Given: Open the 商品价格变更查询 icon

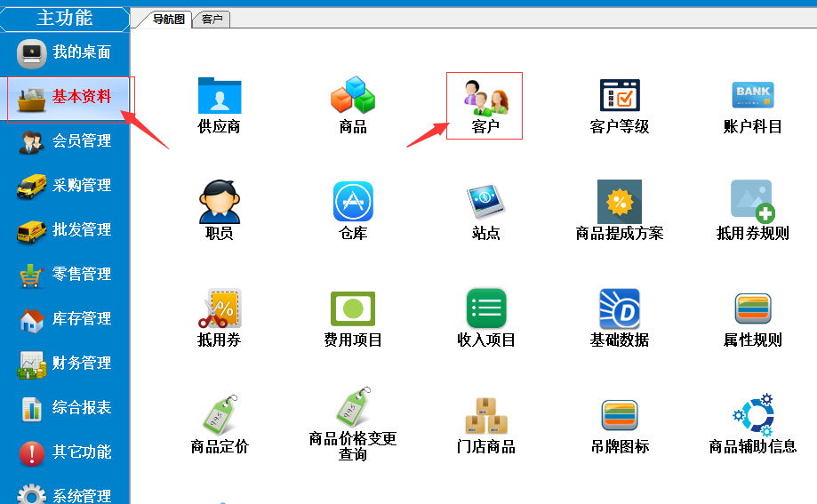Looking at the screenshot, I should coord(353,407).
